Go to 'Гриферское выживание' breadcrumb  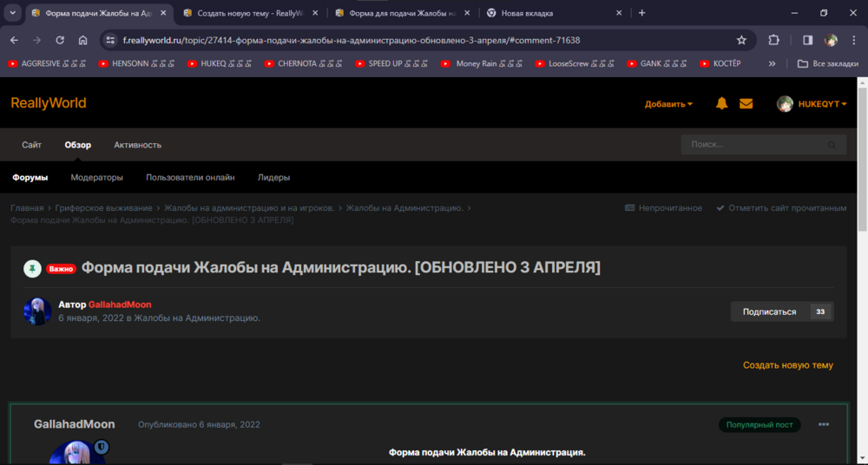pos(103,208)
